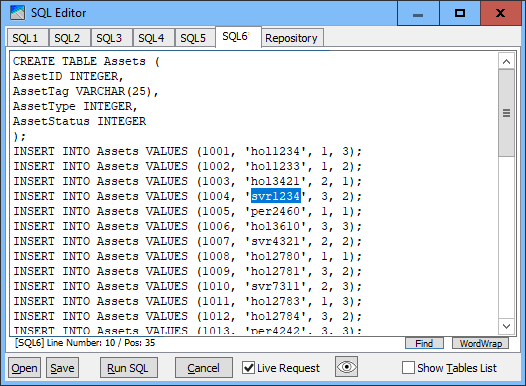Click 'CREATE TABLE Assets (' line
This screenshot has width=526, height=386.
pos(87,61)
